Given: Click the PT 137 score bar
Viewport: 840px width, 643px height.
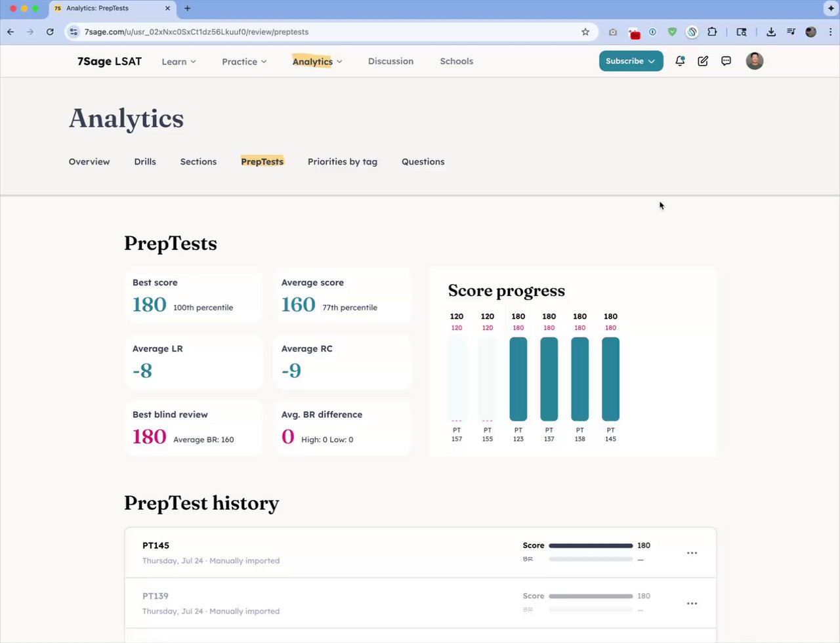Looking at the screenshot, I should [x=549, y=379].
